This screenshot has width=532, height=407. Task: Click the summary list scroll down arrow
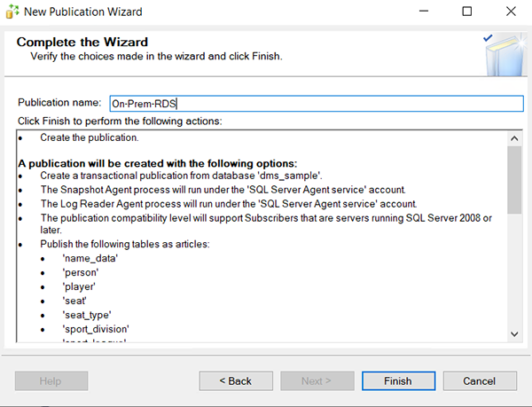(514, 333)
